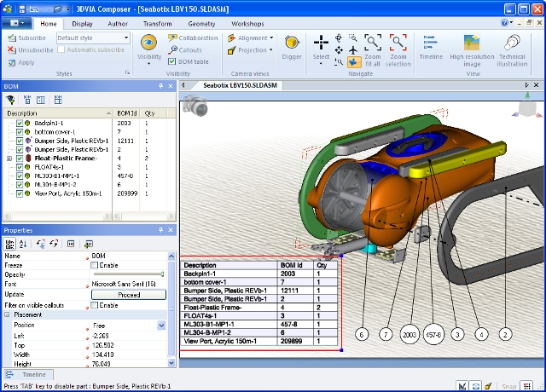The height and width of the screenshot is (392, 546).
Task: Activate the fly-through airplane navigate icon
Action: pyautogui.click(x=353, y=50)
